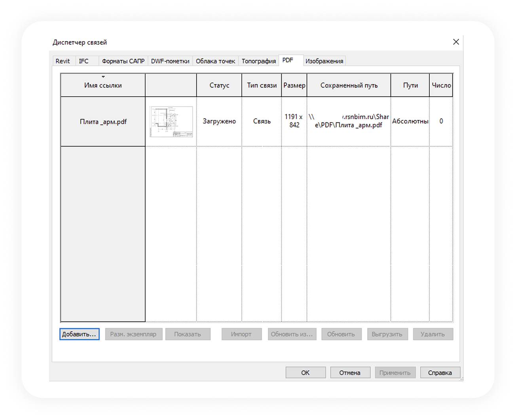This screenshot has width=516, height=420.
Task: Open the IFC tab
Action: 83,61
